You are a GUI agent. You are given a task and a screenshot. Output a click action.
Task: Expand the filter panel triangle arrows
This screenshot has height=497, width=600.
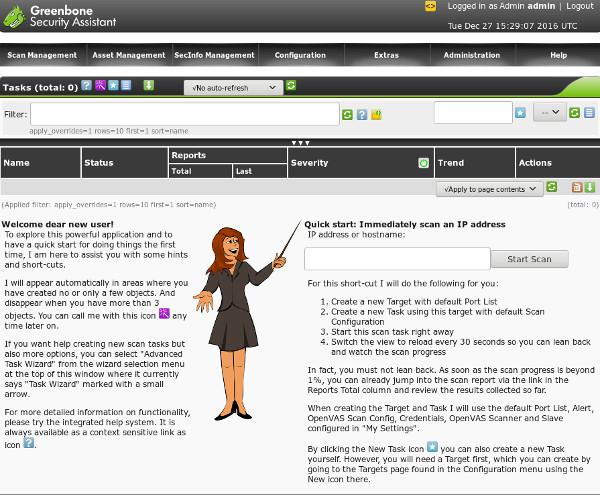pos(300,143)
